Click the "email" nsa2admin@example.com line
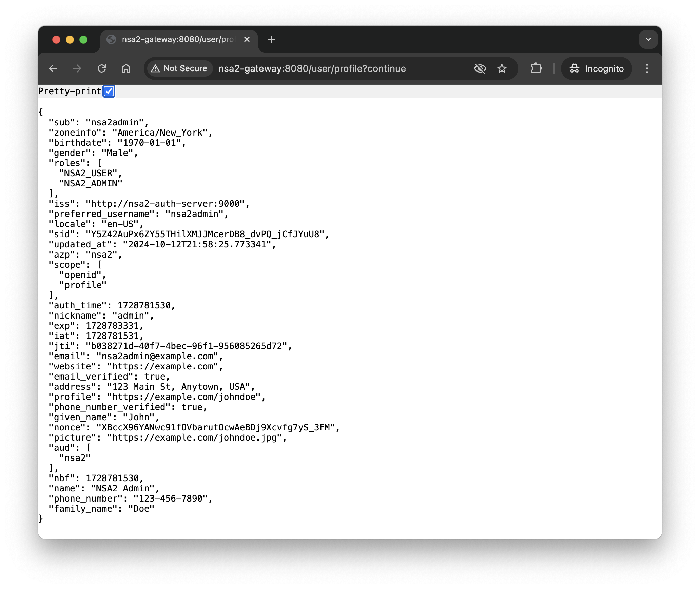The height and width of the screenshot is (589, 700). point(136,356)
